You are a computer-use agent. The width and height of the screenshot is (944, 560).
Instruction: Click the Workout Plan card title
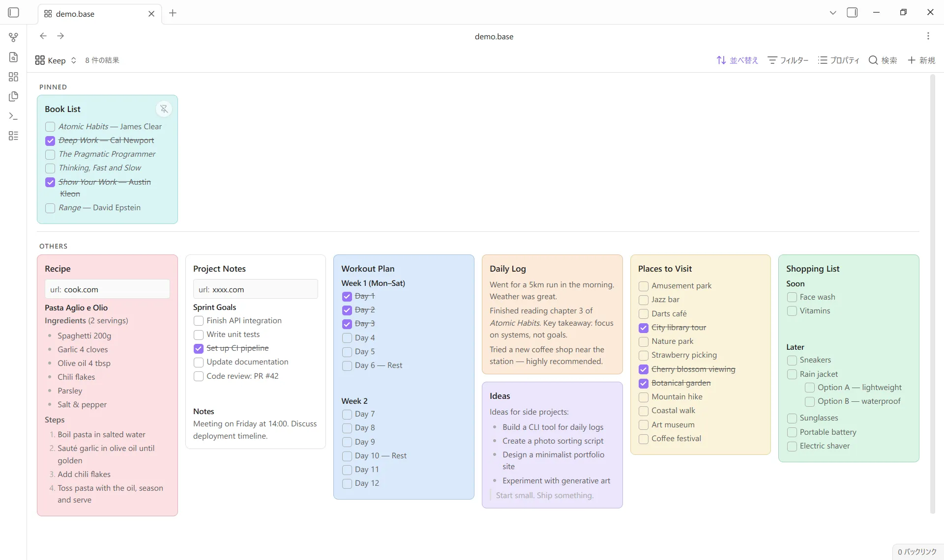tap(368, 269)
